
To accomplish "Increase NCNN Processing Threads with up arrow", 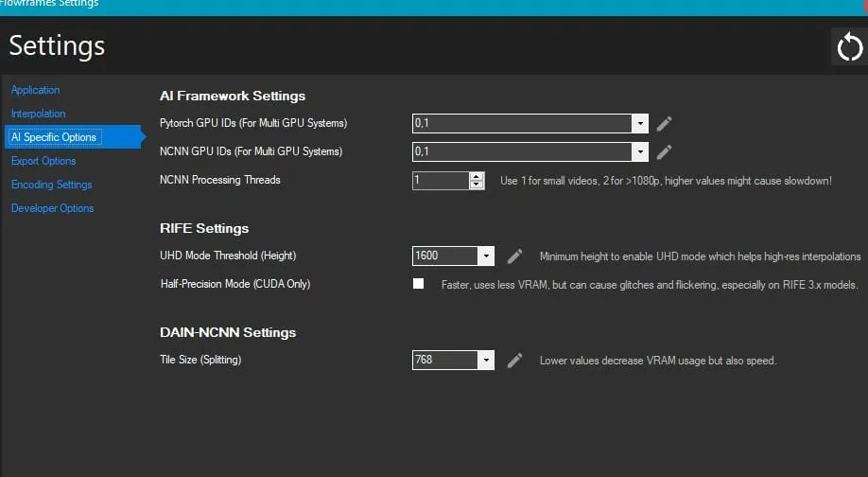I will (x=476, y=177).
